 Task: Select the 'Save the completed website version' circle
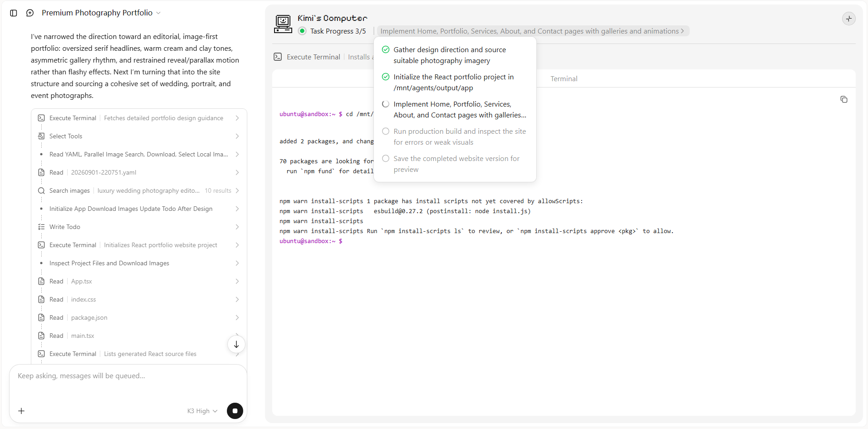click(x=386, y=158)
